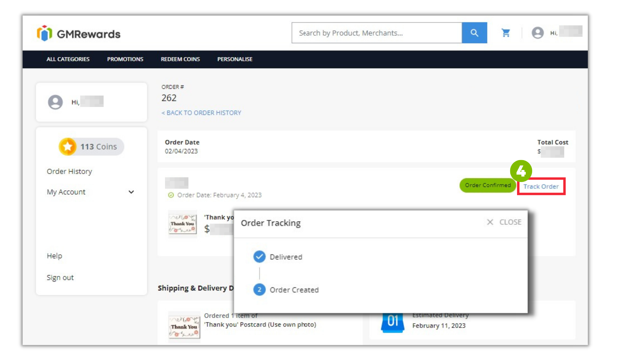The height and width of the screenshot is (364, 617).
Task: Click the search magnifying glass icon
Action: coord(474,32)
